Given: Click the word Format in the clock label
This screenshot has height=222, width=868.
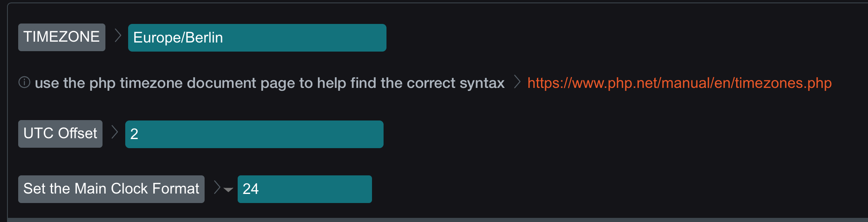Looking at the screenshot, I should [x=176, y=189].
